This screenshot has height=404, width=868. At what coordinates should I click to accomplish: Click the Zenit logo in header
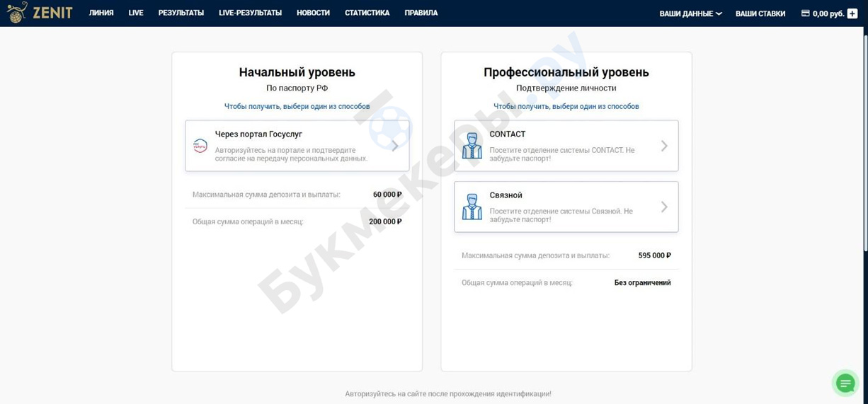40,13
